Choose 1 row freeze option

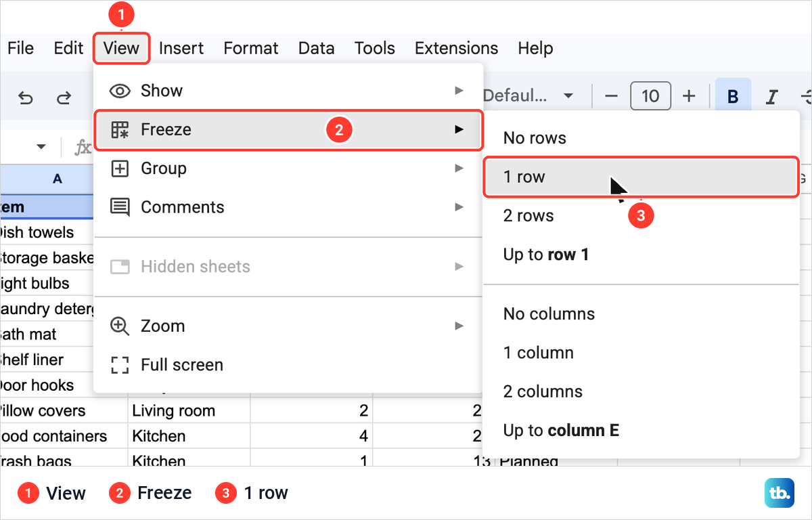coord(641,177)
